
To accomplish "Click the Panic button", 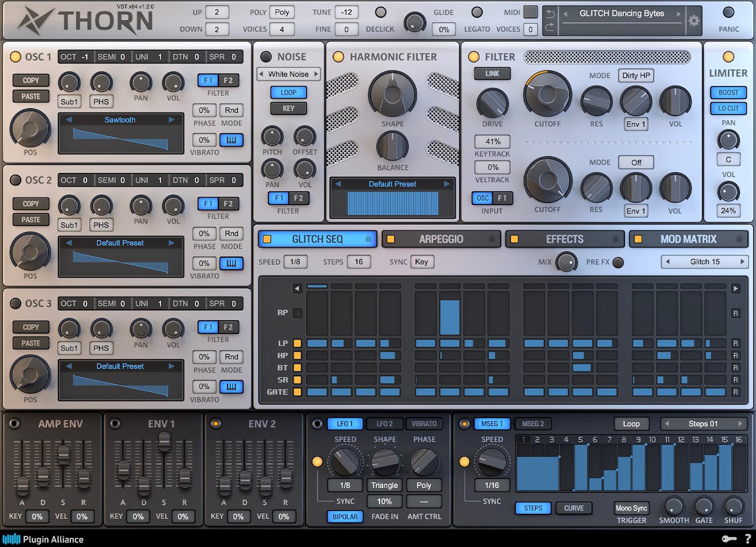I will [728, 12].
